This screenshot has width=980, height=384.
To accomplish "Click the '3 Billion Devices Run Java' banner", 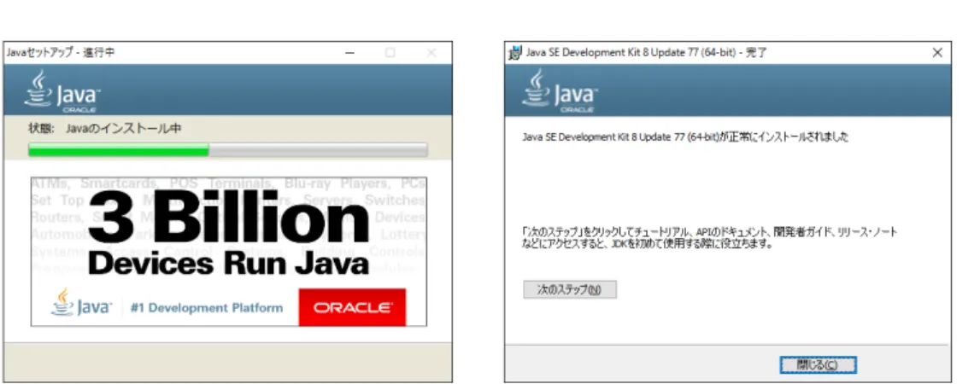I will tap(229, 251).
